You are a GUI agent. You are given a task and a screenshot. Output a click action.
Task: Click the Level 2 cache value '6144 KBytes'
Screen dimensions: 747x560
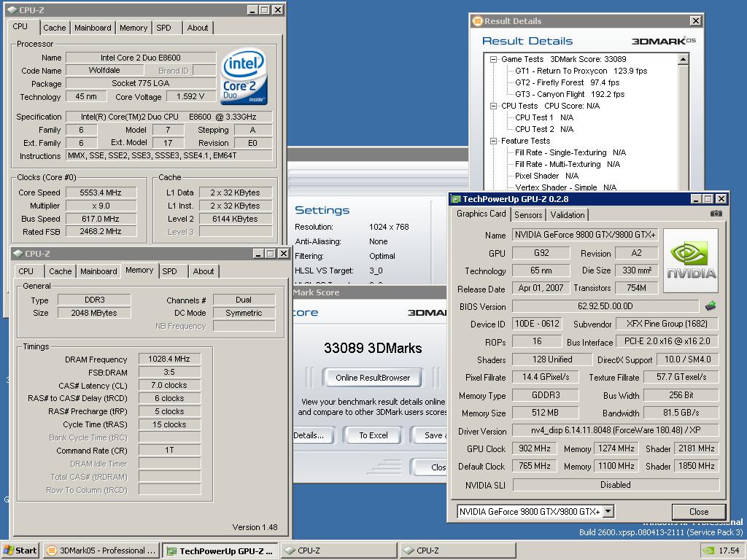click(x=236, y=219)
